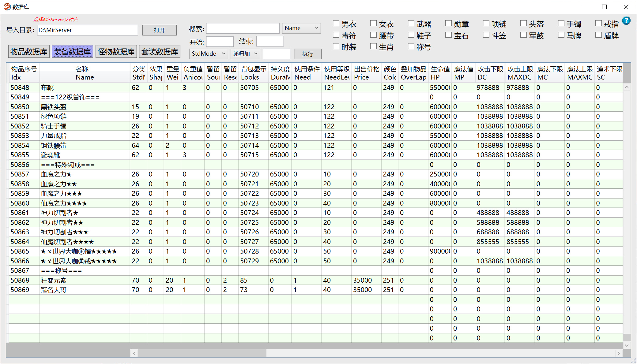Open the Name search field dropdown
This screenshot has width=637, height=364.
point(301,28)
